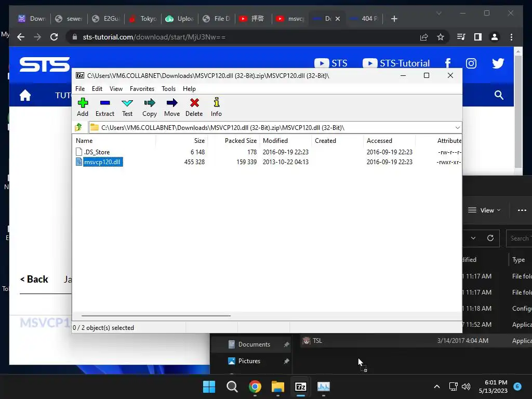This screenshot has height=399, width=532.
Task: Select Documents in File Explorer sidebar
Action: coord(251,344)
